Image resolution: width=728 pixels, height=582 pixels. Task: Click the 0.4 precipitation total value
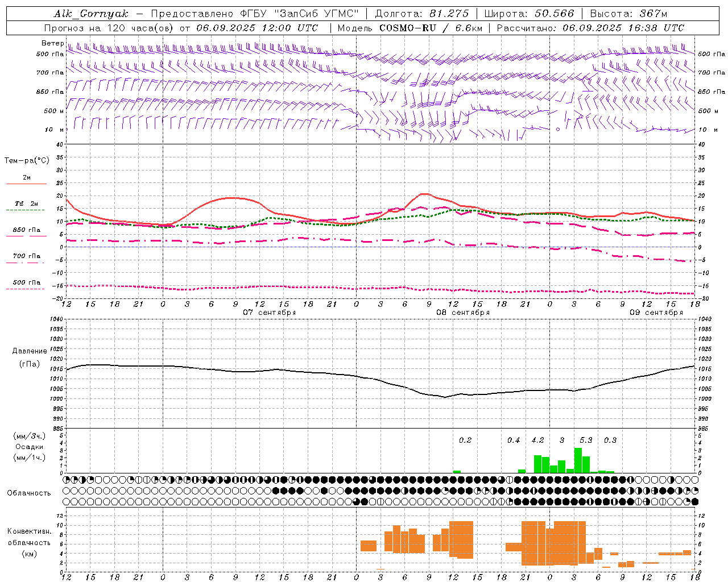514,440
